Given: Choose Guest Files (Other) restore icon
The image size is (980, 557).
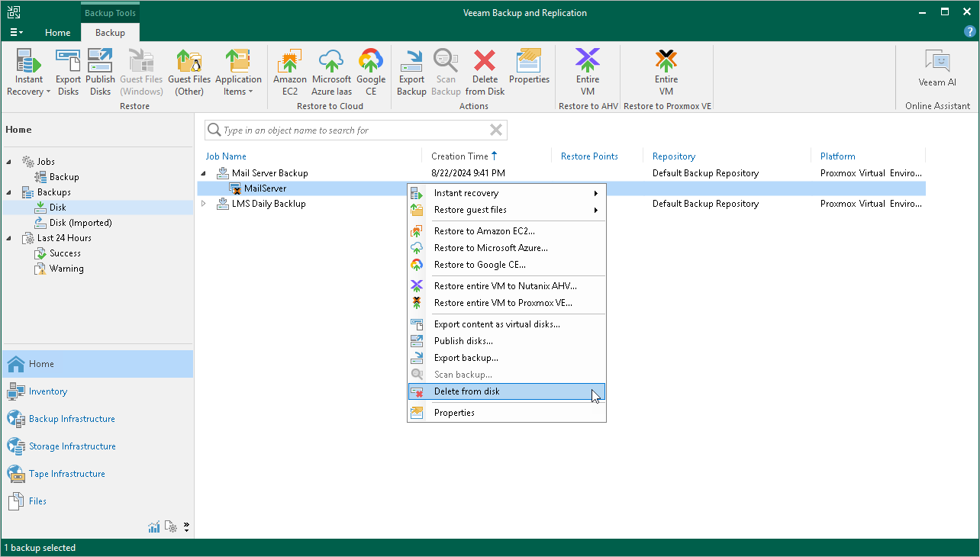Looking at the screenshot, I should (x=189, y=72).
